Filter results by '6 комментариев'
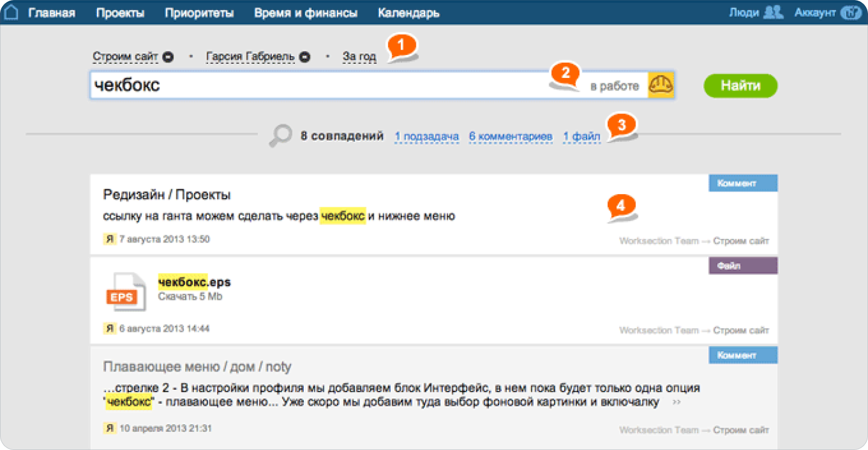Image resolution: width=868 pixels, height=450 pixels. [x=511, y=137]
